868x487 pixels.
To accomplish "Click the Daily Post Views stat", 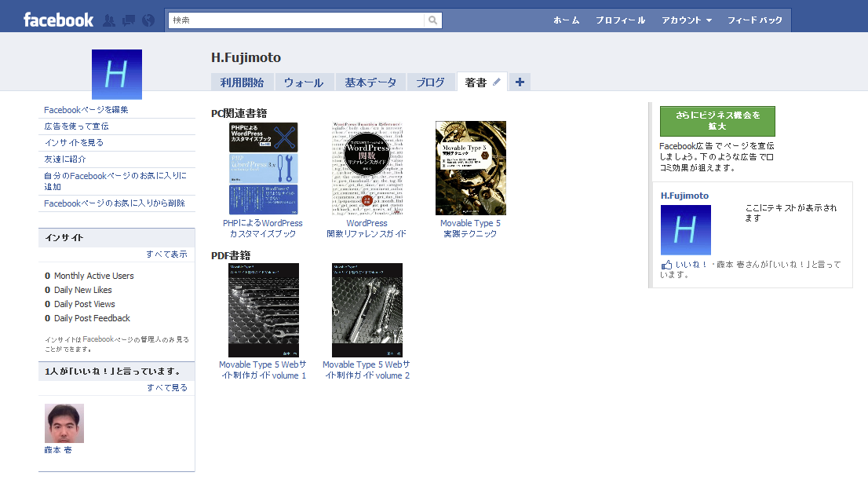I will tap(80, 304).
